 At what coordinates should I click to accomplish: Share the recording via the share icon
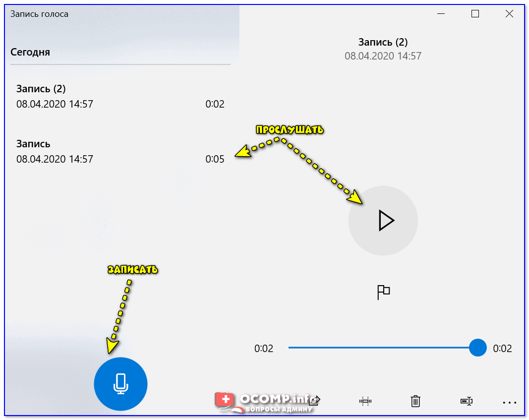315,401
